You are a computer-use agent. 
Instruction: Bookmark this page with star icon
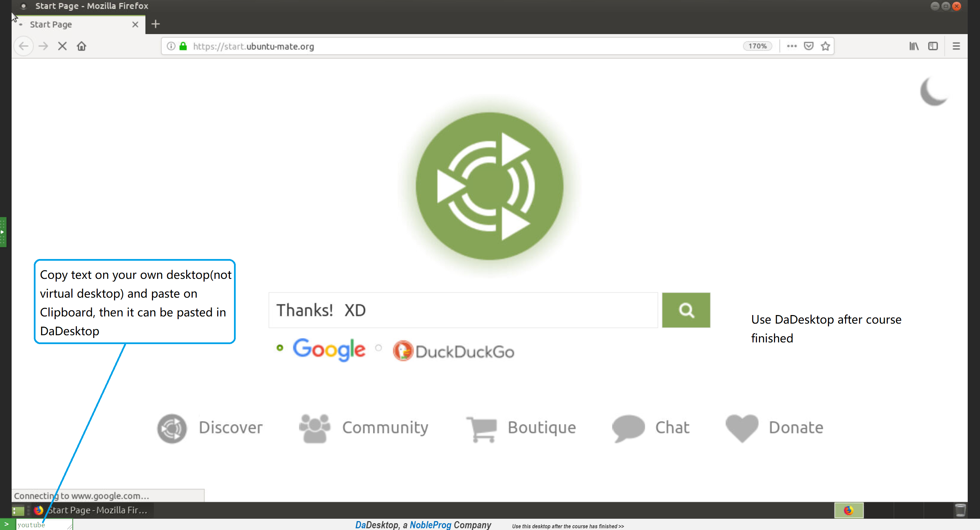coord(825,46)
